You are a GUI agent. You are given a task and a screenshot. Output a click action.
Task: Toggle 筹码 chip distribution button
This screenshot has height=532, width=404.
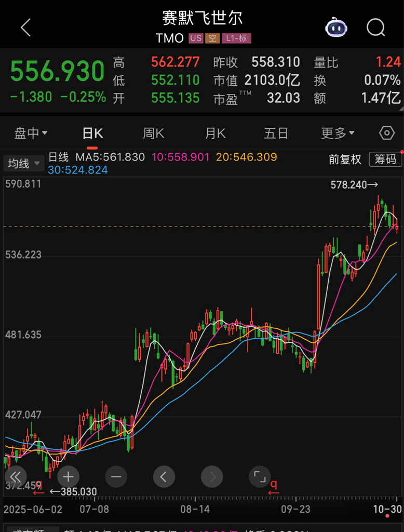pos(385,159)
